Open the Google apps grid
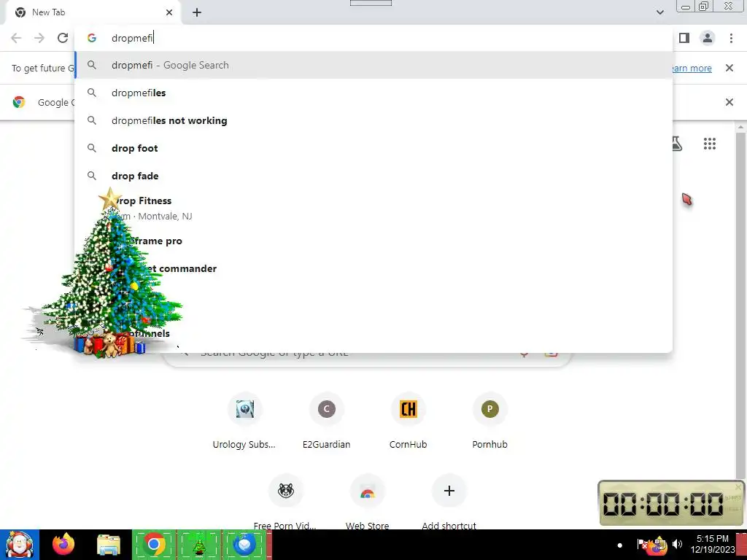747x560 pixels. 709,144
